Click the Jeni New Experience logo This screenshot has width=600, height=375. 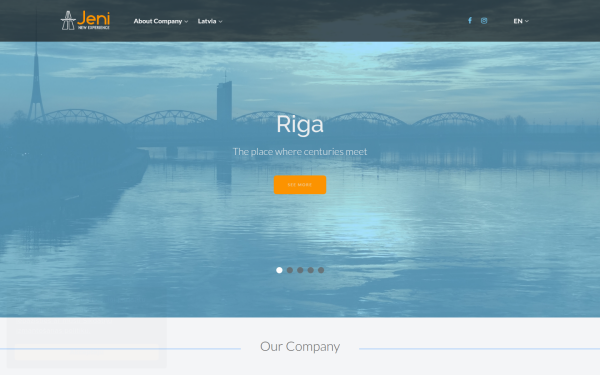85,20
